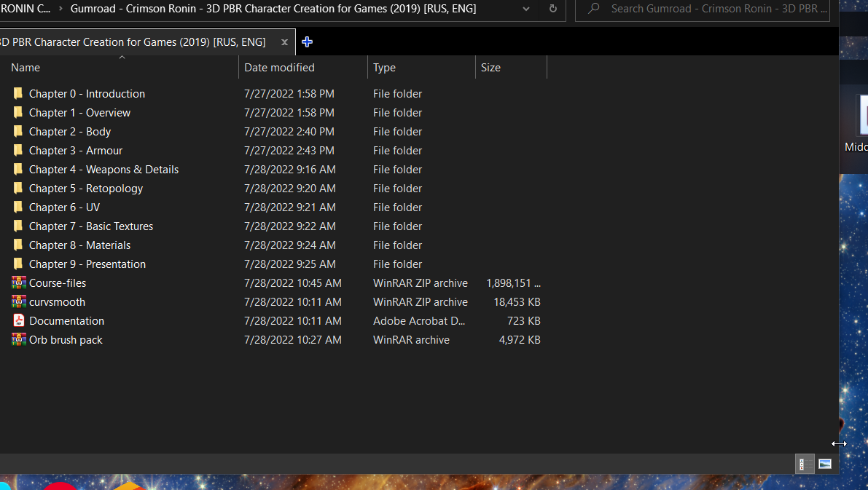Sort by Date modified column

coord(279,68)
